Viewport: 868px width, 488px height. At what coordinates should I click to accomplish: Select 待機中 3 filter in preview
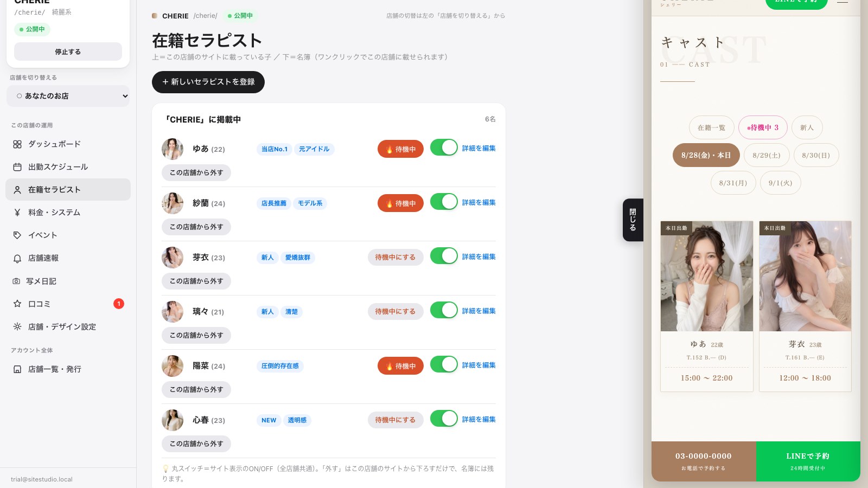(763, 127)
